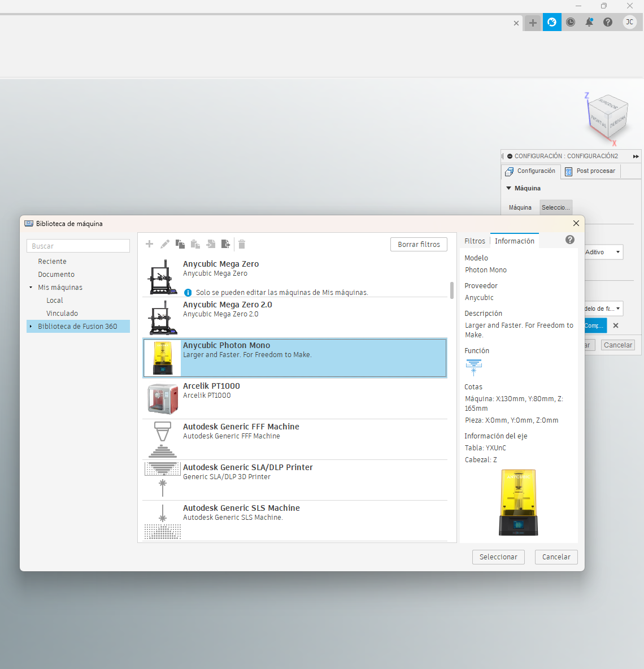This screenshot has width=644, height=669.
Task: Click the blue online status icon
Action: [x=552, y=22]
